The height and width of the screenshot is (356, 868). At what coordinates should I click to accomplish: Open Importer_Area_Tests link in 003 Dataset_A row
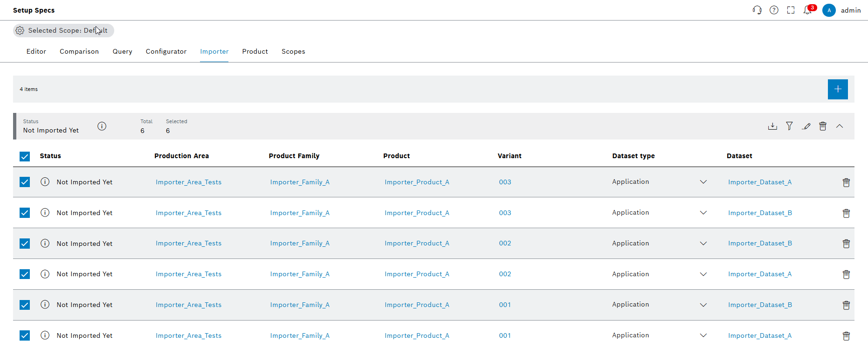coord(188,182)
